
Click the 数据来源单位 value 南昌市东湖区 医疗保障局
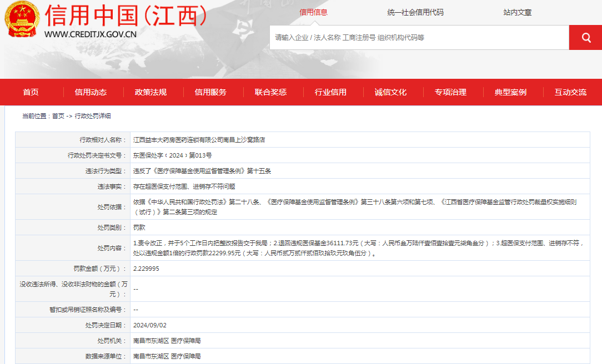tap(167, 356)
